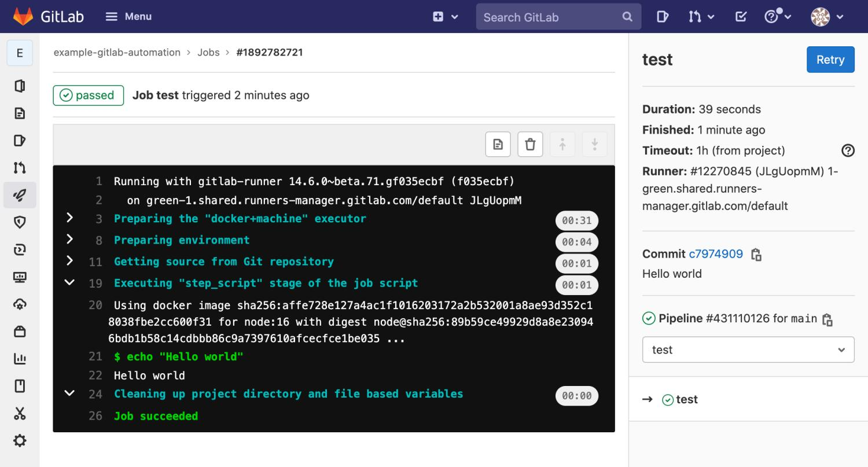Click Retry job button
This screenshot has width=868, height=467.
tap(830, 60)
